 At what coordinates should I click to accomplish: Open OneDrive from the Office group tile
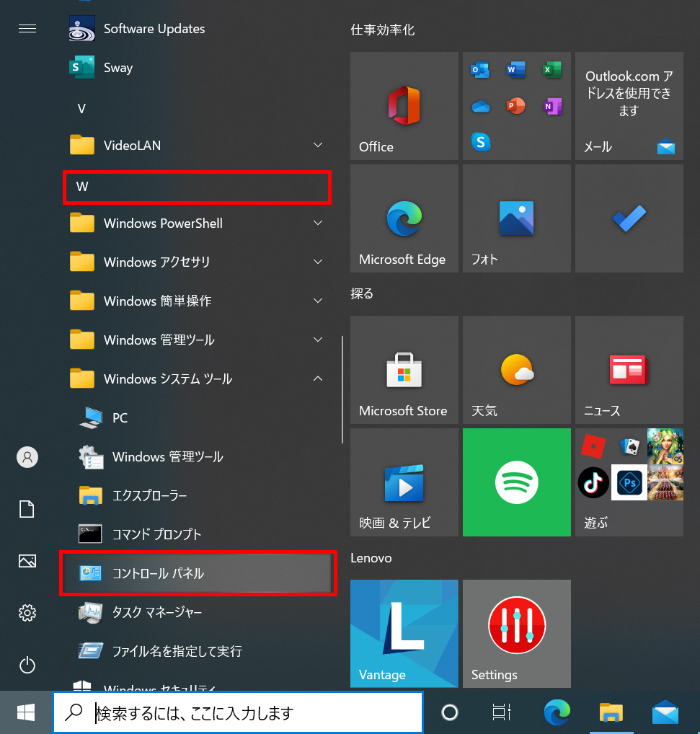pos(481,107)
